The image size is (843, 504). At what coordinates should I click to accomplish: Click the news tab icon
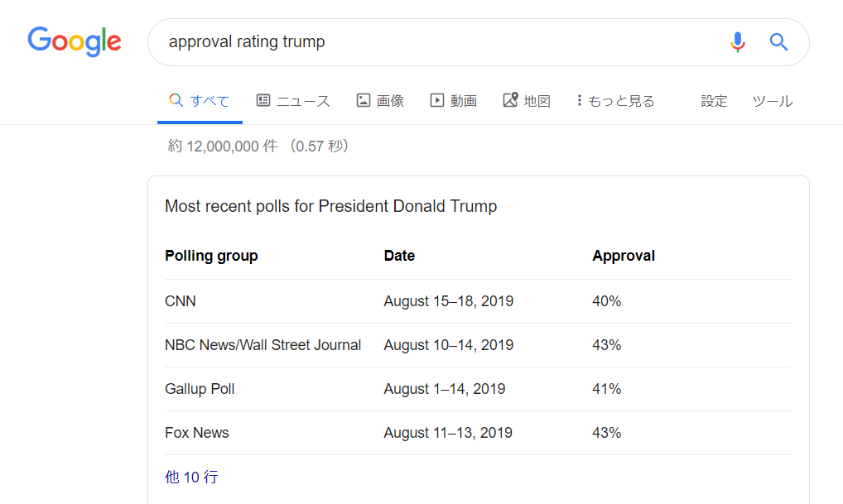pyautogui.click(x=263, y=100)
